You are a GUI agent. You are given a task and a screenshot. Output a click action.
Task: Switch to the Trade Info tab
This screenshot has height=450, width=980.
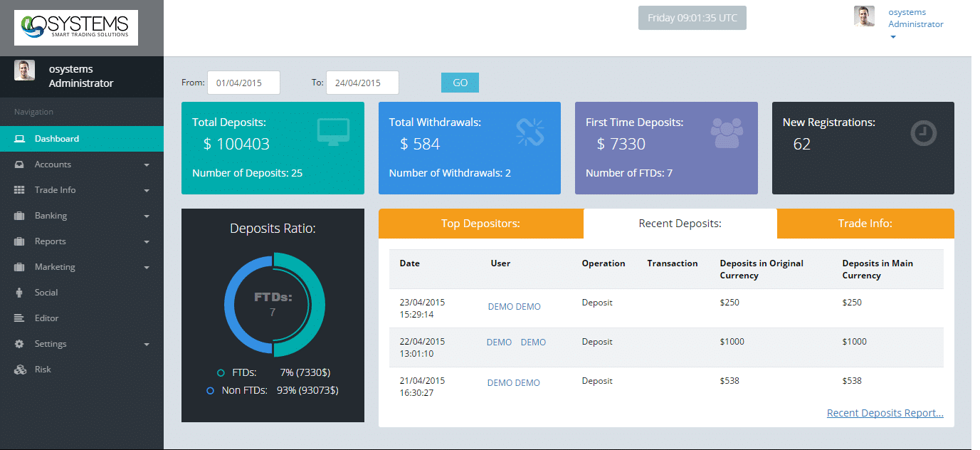click(865, 224)
